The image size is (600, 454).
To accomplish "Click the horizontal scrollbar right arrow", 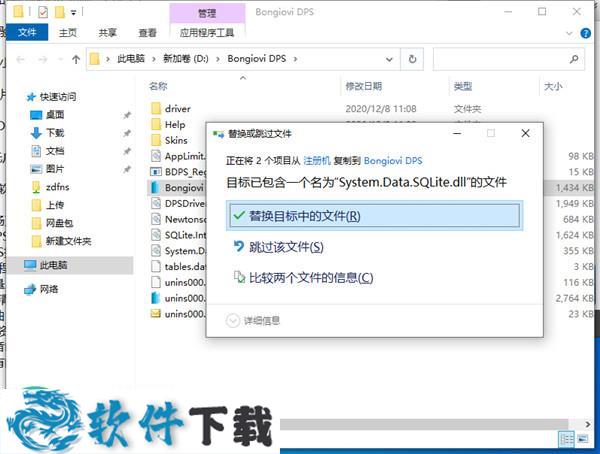I will tap(587, 424).
